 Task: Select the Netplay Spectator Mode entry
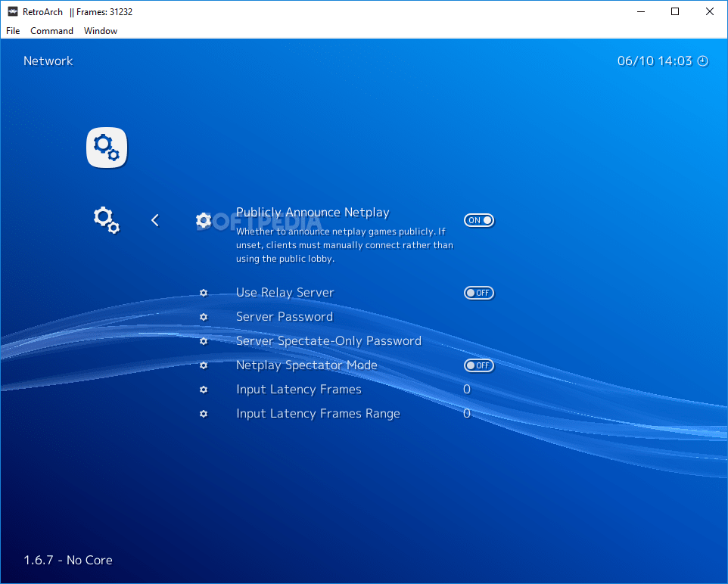(x=306, y=365)
